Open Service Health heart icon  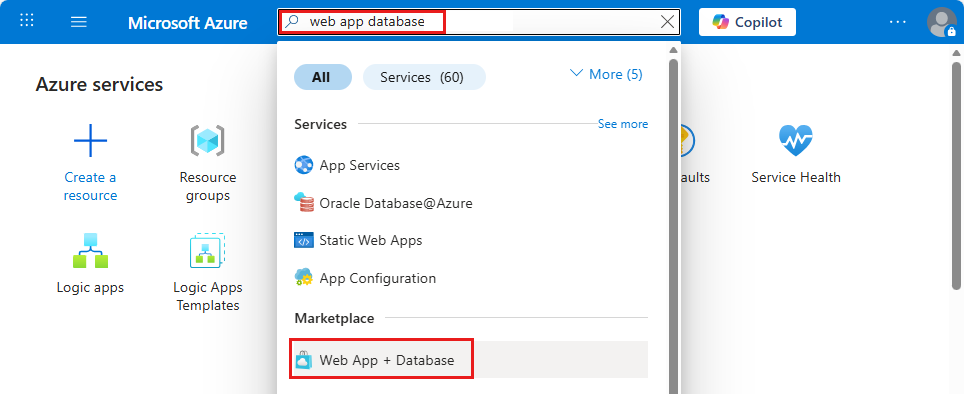pyautogui.click(x=796, y=140)
